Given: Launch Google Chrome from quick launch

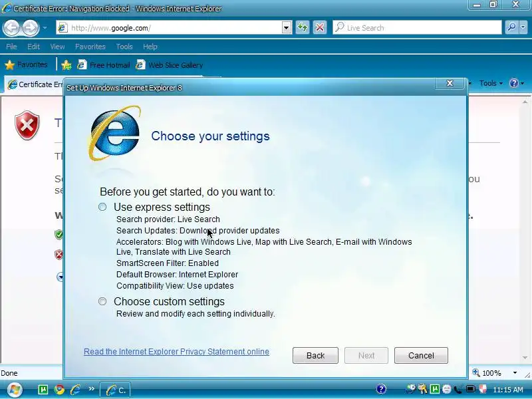Looking at the screenshot, I should pyautogui.click(x=59, y=390).
